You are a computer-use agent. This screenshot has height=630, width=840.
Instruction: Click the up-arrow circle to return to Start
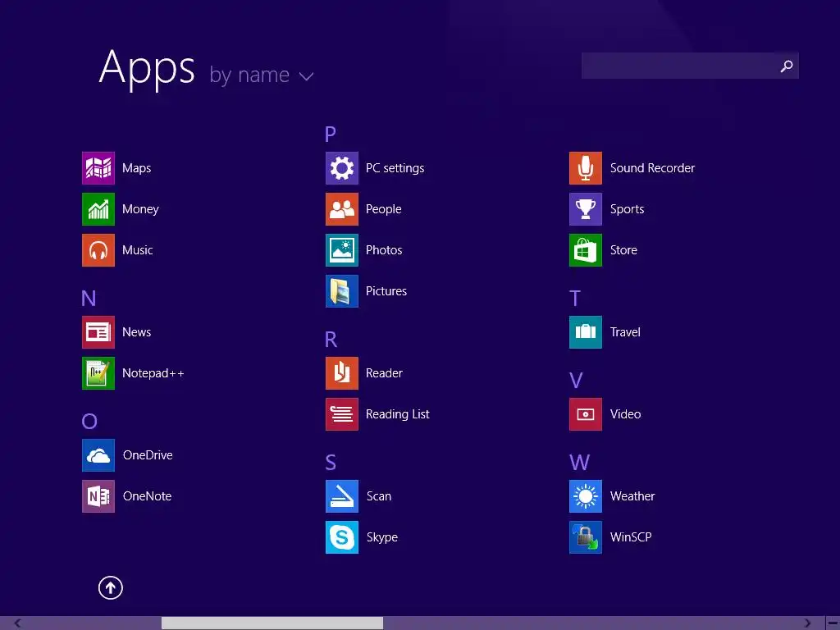[x=111, y=587]
